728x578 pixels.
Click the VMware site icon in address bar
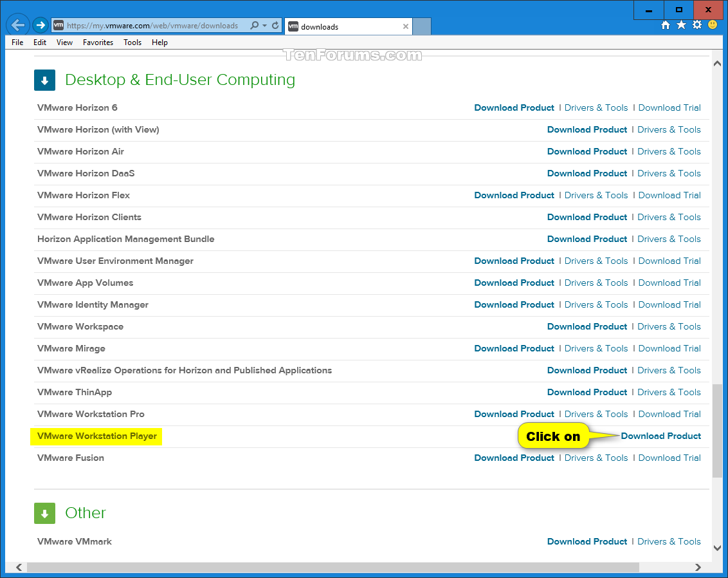(x=59, y=26)
